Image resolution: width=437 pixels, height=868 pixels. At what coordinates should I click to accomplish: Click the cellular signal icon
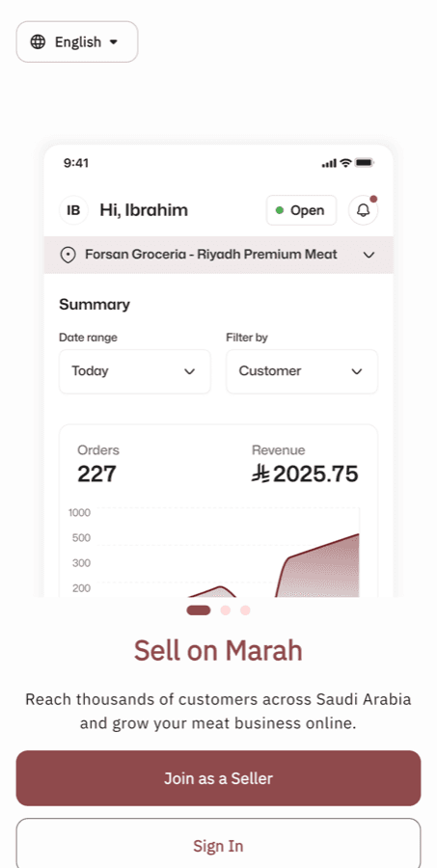pyautogui.click(x=329, y=163)
